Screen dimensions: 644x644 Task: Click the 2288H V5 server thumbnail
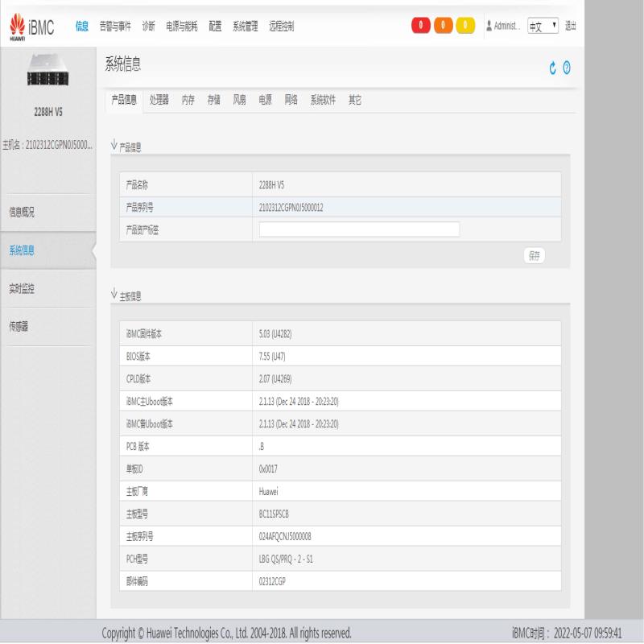[47, 70]
